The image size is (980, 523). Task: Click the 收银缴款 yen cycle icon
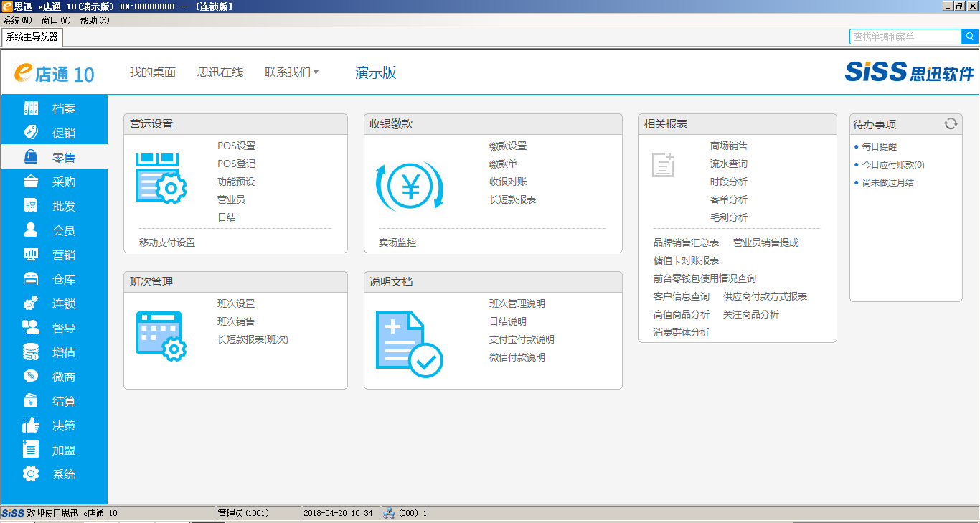[x=410, y=187]
